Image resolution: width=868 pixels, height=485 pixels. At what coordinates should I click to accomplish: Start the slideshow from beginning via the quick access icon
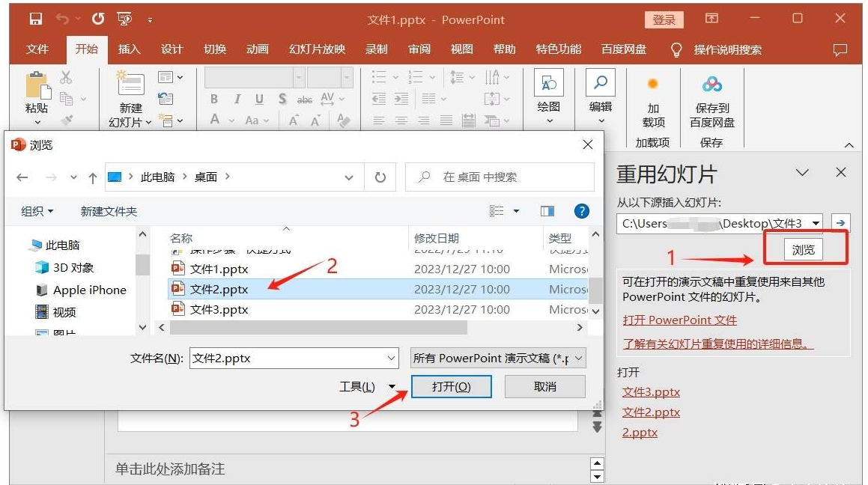124,19
